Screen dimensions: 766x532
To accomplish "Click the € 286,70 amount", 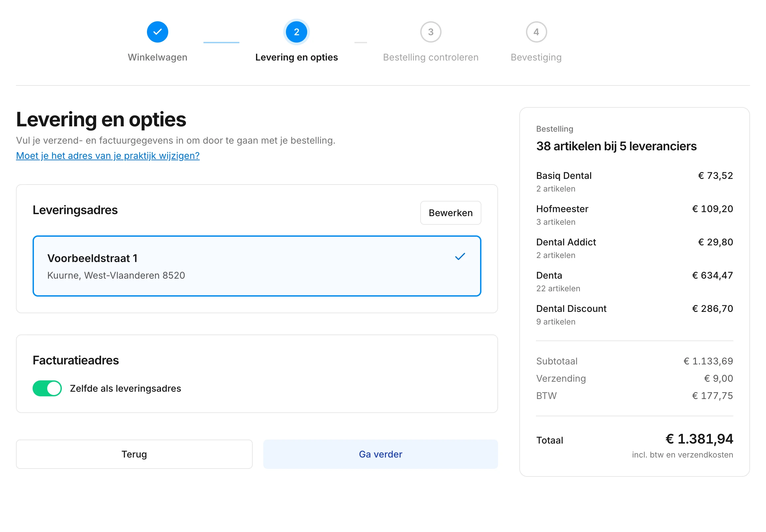I will (712, 309).
